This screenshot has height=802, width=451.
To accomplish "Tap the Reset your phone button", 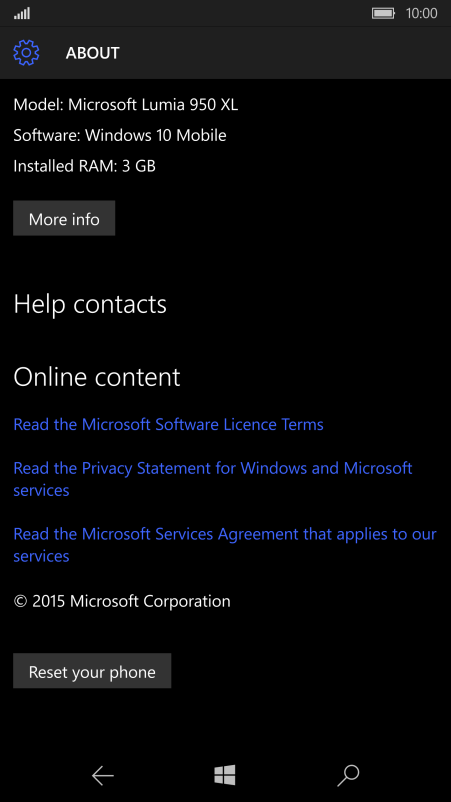I will (92, 671).
